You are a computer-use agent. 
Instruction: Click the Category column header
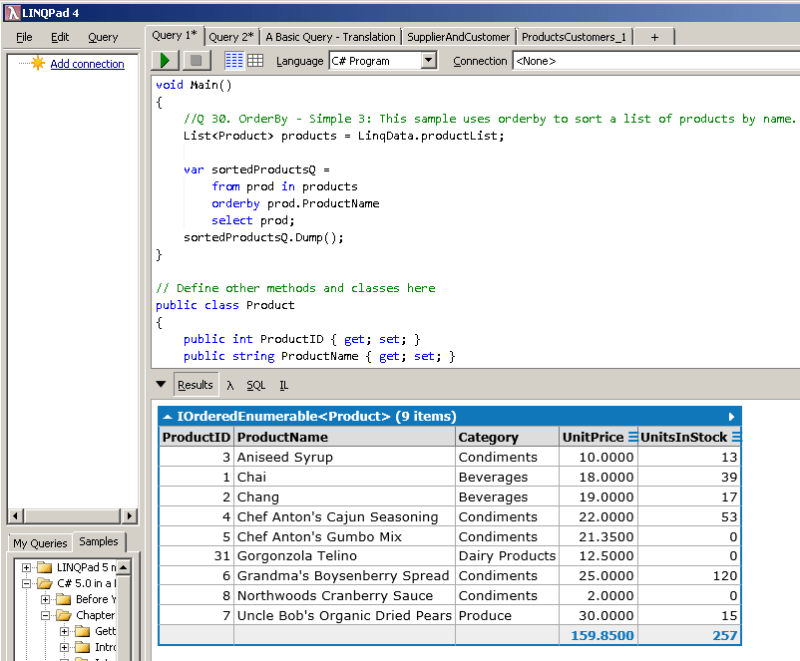[x=507, y=437]
